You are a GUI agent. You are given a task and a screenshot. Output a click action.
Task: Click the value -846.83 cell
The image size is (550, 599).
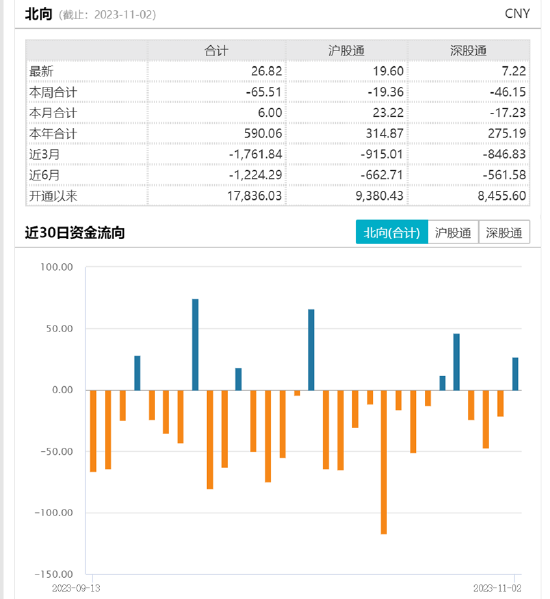(505, 154)
